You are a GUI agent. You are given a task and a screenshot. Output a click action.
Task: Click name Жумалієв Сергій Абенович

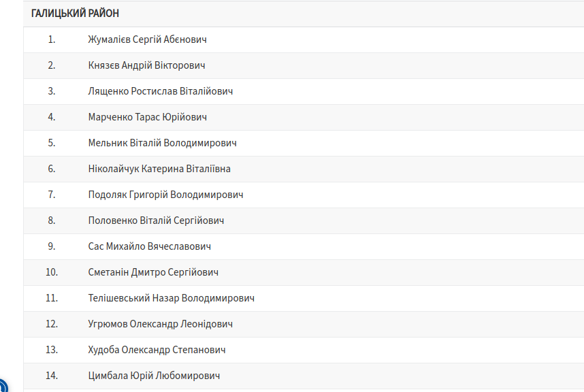[147, 39]
